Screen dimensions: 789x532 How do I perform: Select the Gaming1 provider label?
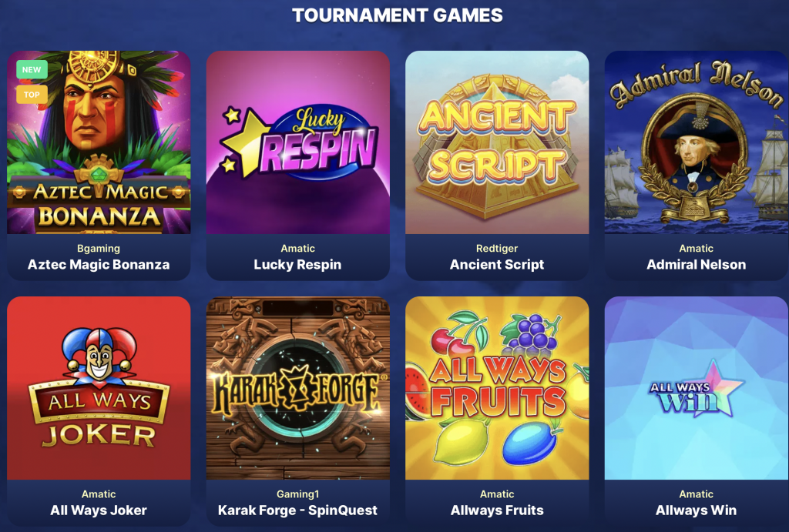[x=298, y=494]
